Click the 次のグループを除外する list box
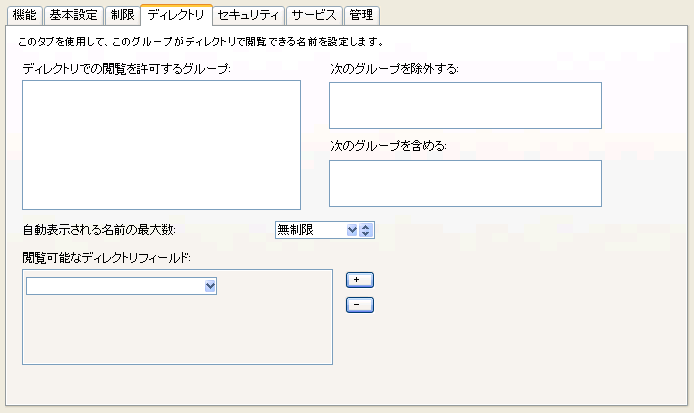The width and height of the screenshot is (694, 413). coord(465,105)
